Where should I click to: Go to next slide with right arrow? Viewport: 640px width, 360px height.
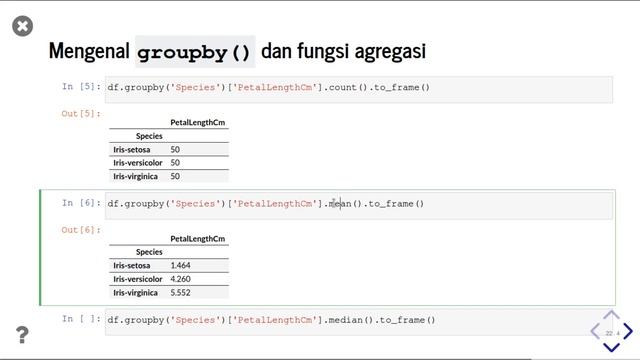(628, 331)
